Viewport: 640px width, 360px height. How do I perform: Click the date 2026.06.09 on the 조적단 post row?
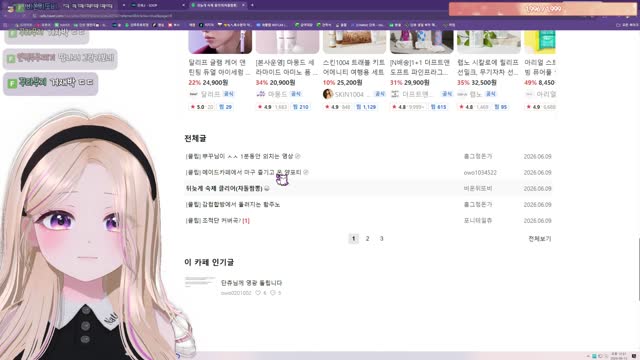click(x=538, y=220)
